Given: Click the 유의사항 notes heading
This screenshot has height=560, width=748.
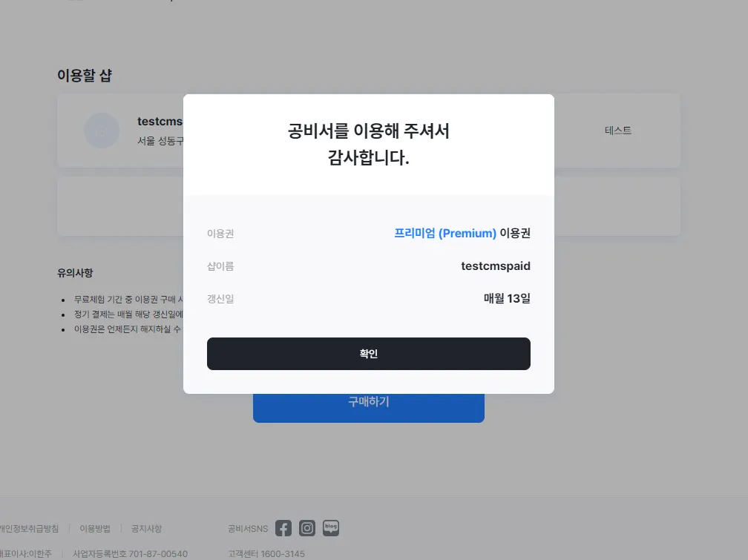Looking at the screenshot, I should pyautogui.click(x=75, y=273).
